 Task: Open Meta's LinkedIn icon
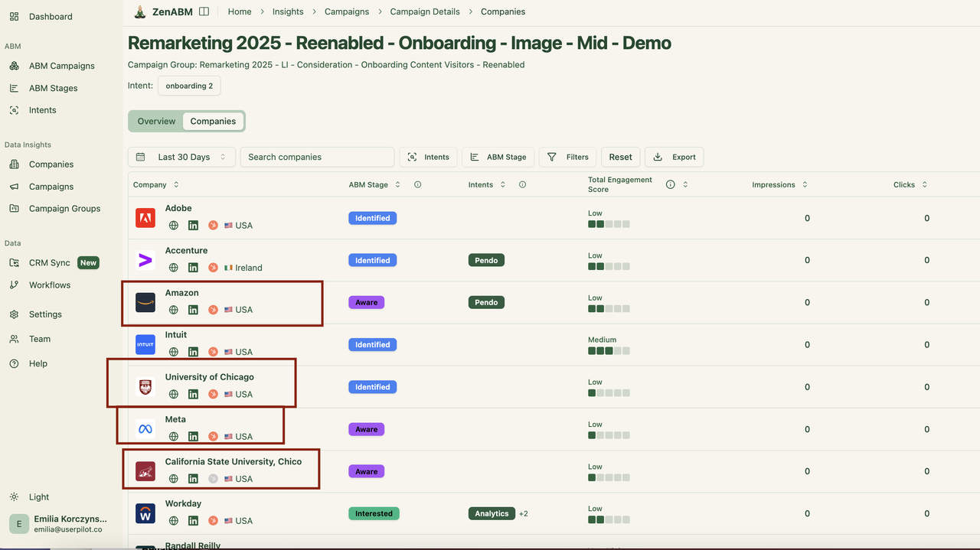click(193, 437)
